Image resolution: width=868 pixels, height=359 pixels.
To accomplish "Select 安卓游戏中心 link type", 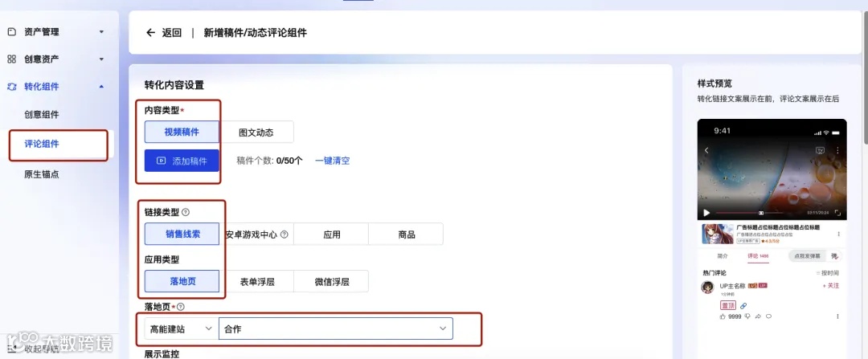I will pos(256,234).
